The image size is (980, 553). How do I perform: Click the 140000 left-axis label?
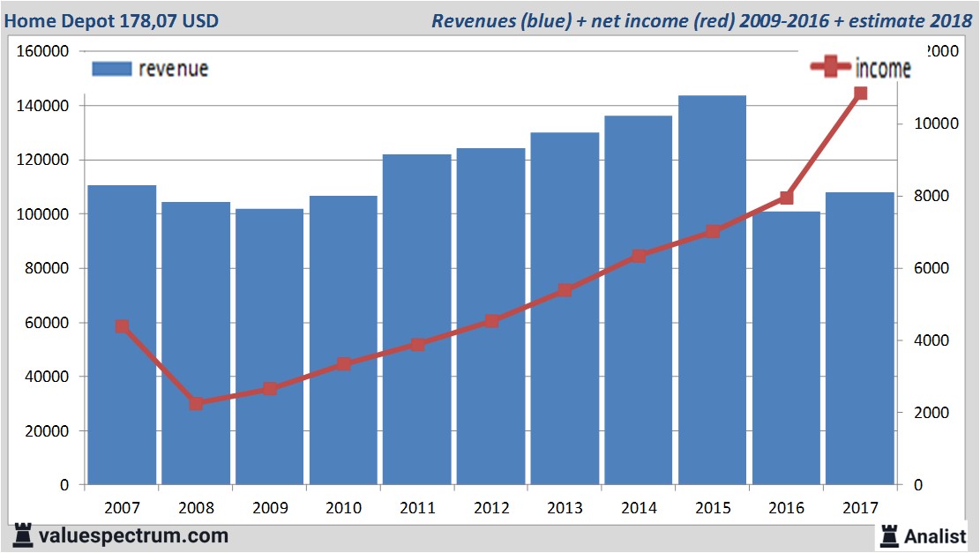click(x=42, y=106)
